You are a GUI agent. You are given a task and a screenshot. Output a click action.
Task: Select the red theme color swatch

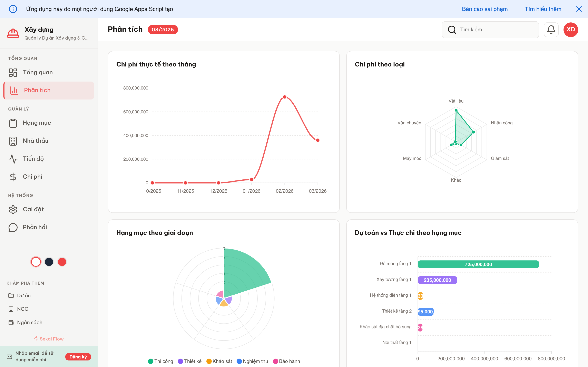click(62, 262)
